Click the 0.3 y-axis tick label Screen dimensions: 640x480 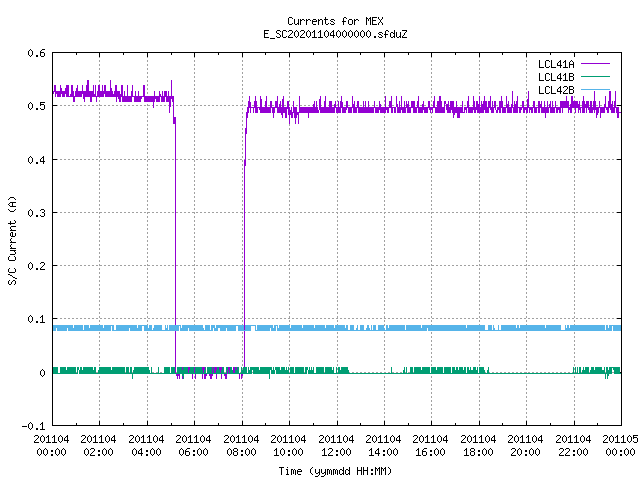click(36, 213)
